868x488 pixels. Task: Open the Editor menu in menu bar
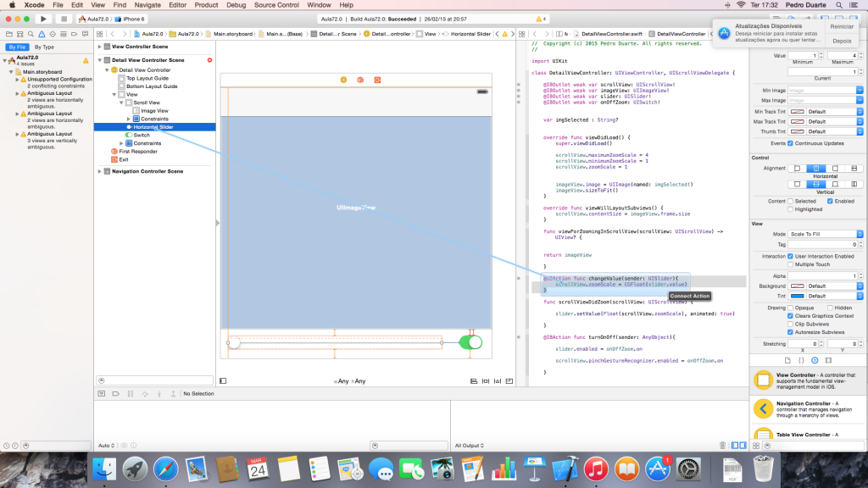[x=176, y=5]
